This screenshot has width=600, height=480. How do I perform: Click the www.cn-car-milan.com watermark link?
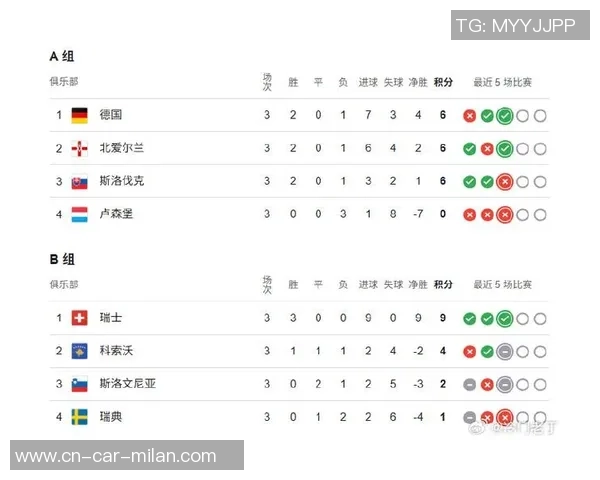[116, 456]
